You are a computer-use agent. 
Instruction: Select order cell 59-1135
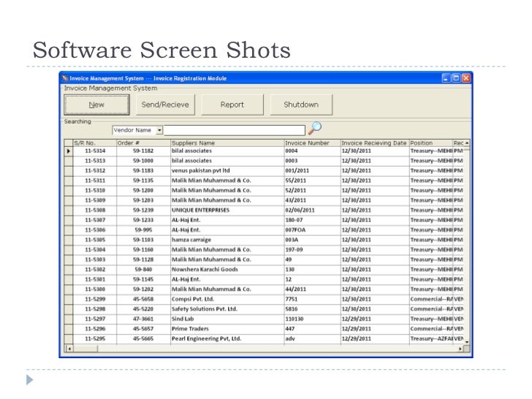143,180
